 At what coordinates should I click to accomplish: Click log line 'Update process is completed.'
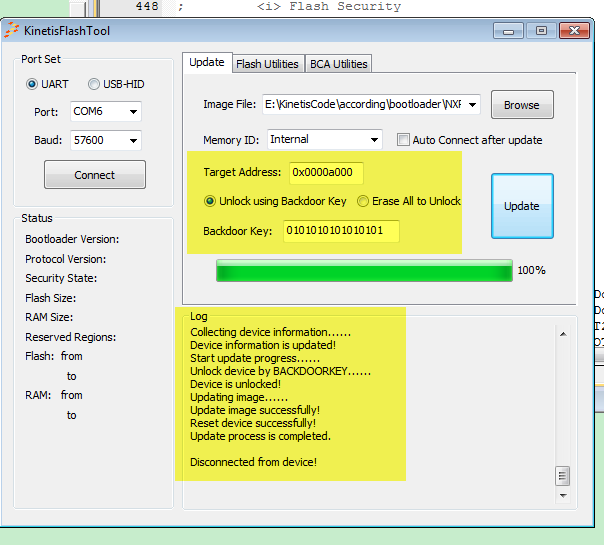pos(260,436)
